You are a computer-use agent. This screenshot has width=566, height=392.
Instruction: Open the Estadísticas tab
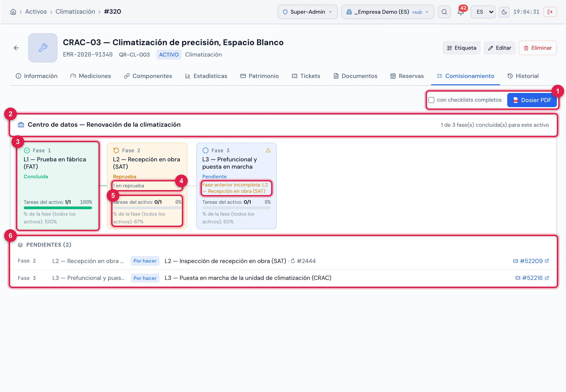point(206,76)
